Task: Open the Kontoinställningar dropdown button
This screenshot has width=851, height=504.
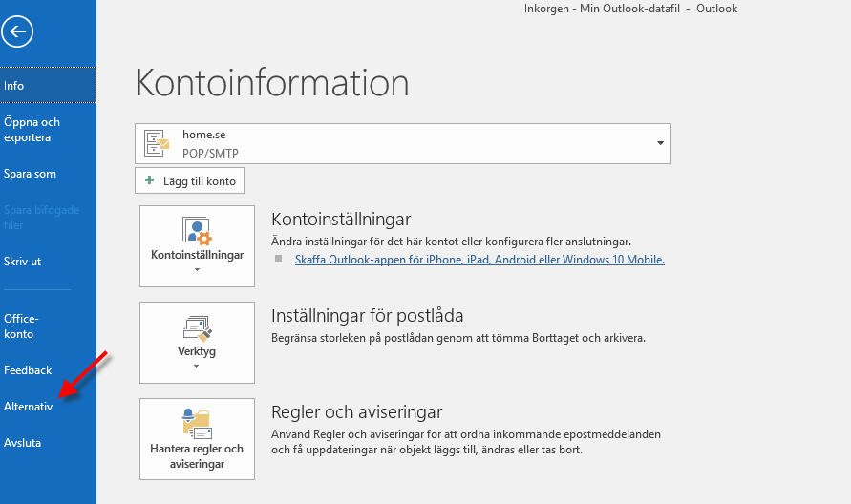Action: (x=197, y=245)
